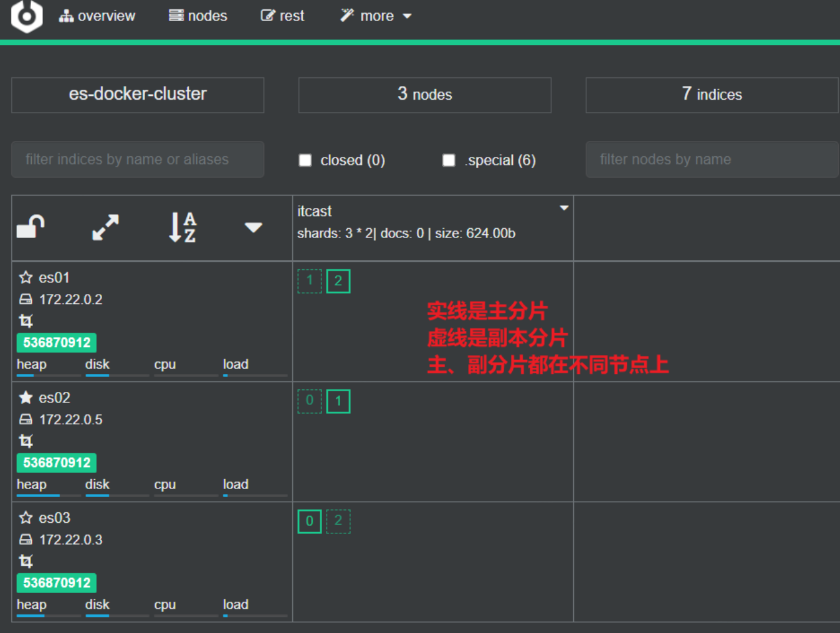Open the rest menu item

(x=282, y=16)
